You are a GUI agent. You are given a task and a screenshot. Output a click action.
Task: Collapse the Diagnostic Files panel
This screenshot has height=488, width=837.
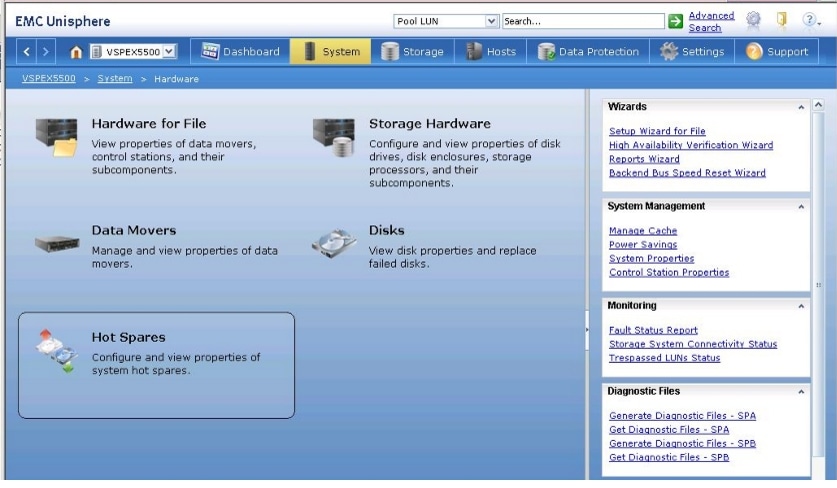(801, 392)
